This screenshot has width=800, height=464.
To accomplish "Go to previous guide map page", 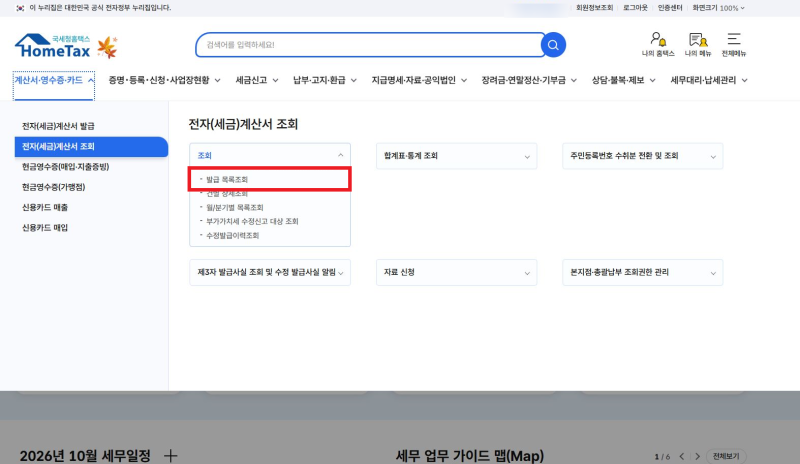I will click(x=682, y=456).
